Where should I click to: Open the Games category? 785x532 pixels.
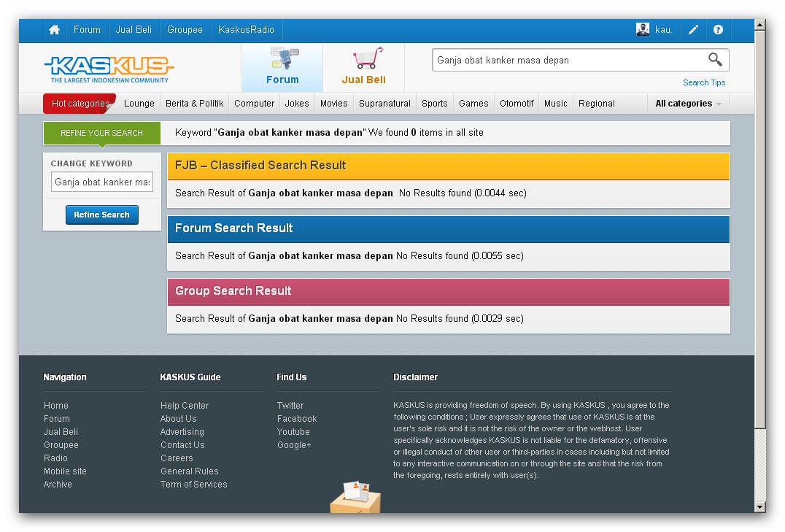point(473,104)
